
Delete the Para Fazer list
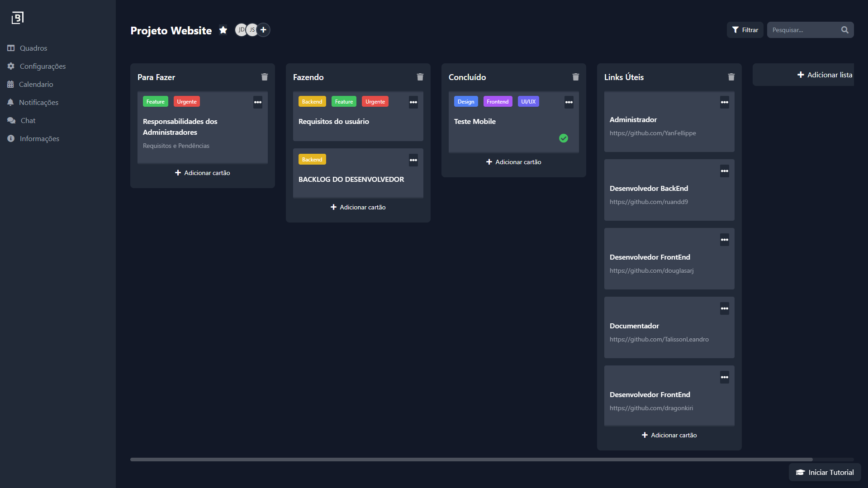pos(265,77)
